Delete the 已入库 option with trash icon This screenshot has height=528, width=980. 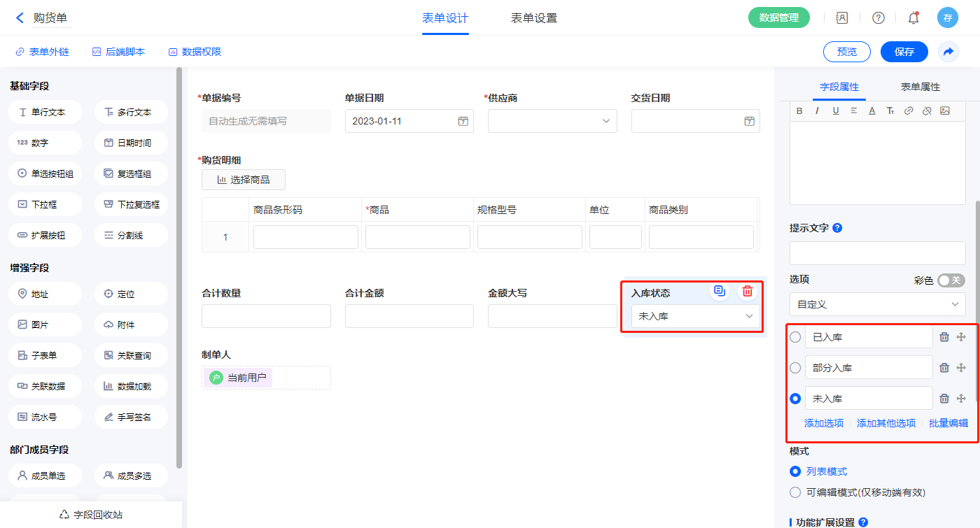click(x=944, y=337)
